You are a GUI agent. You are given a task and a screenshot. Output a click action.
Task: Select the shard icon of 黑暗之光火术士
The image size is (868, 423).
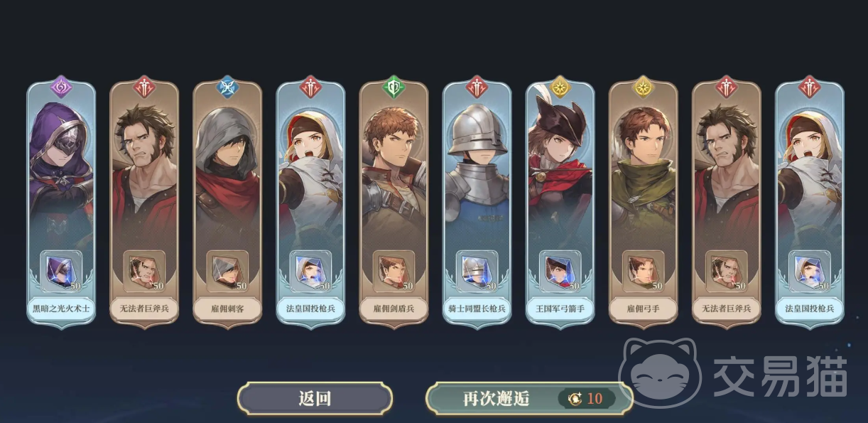(x=61, y=270)
